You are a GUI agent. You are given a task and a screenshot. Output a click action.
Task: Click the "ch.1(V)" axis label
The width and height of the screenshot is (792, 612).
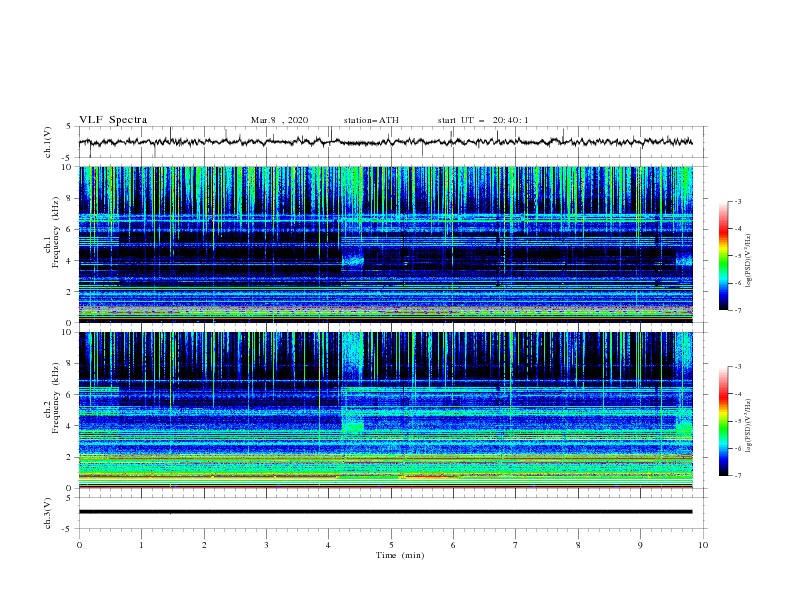48,142
